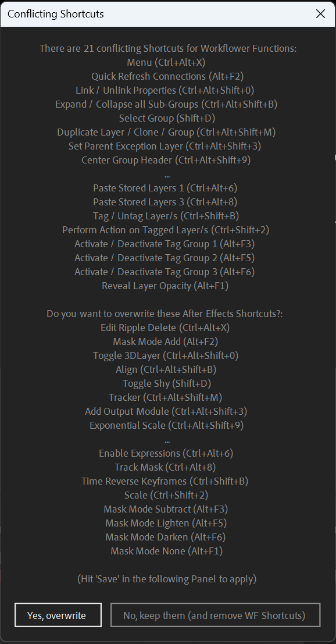Viewport: 336px width, 644px height.
Task: Click the "Yes, overwrite" button
Action: pos(58,615)
